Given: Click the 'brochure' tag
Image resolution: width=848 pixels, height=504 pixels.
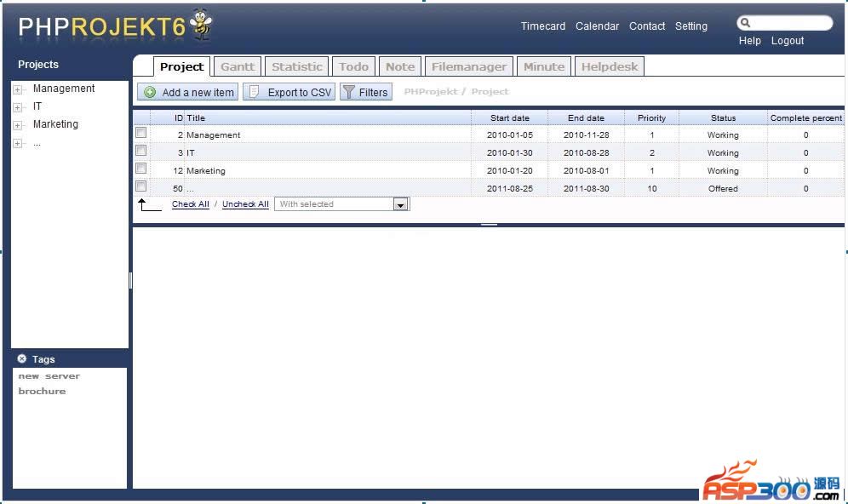Looking at the screenshot, I should pyautogui.click(x=43, y=391).
